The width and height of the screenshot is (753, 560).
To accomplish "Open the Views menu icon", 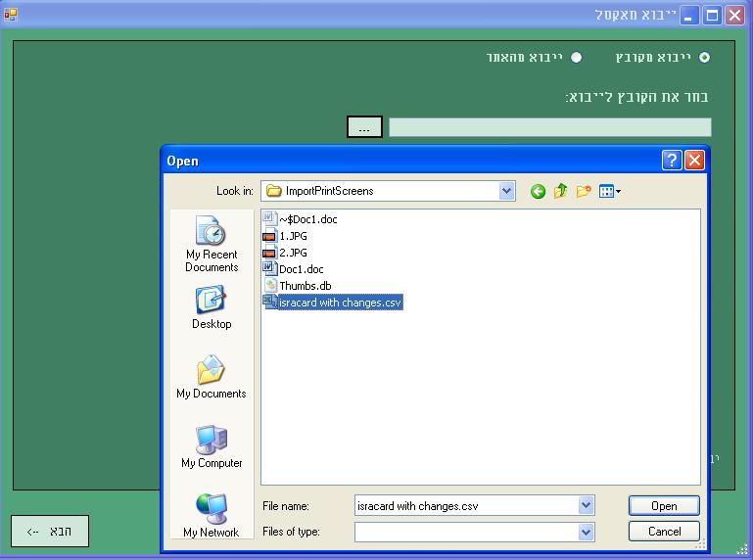I will coord(609,191).
